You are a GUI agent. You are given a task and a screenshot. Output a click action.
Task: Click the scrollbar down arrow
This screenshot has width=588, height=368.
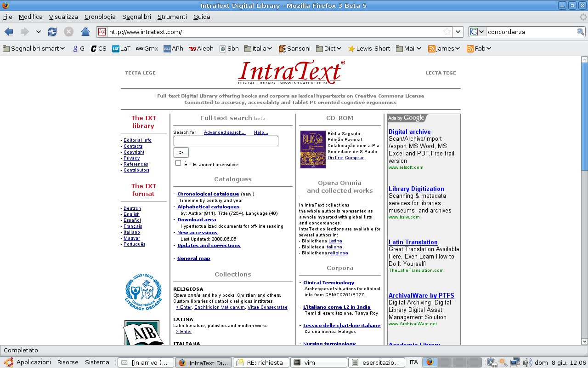584,341
